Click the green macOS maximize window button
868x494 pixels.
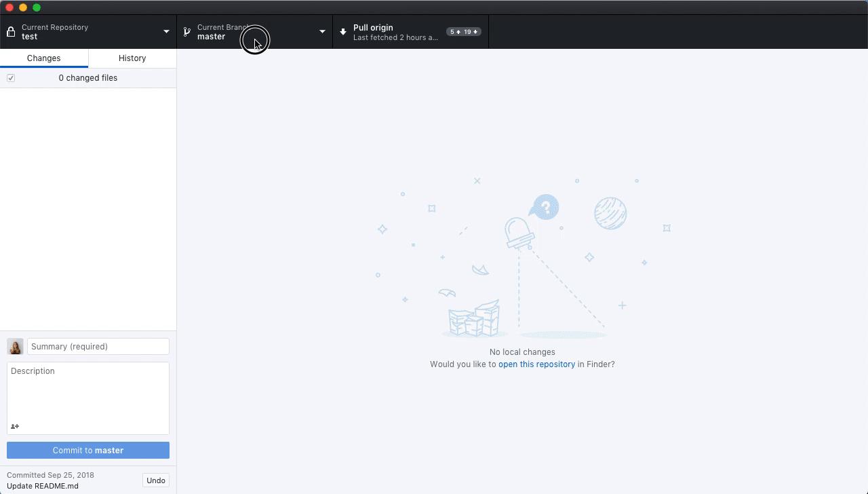[x=37, y=7]
